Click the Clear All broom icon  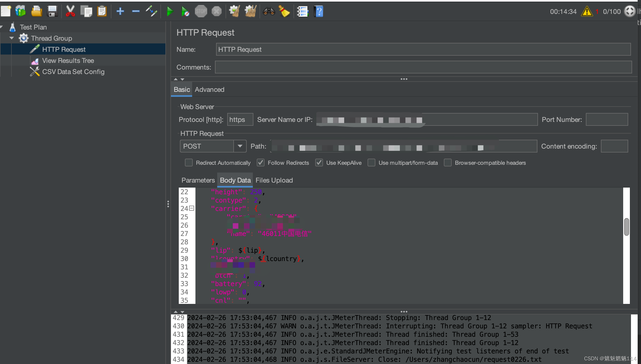point(250,11)
